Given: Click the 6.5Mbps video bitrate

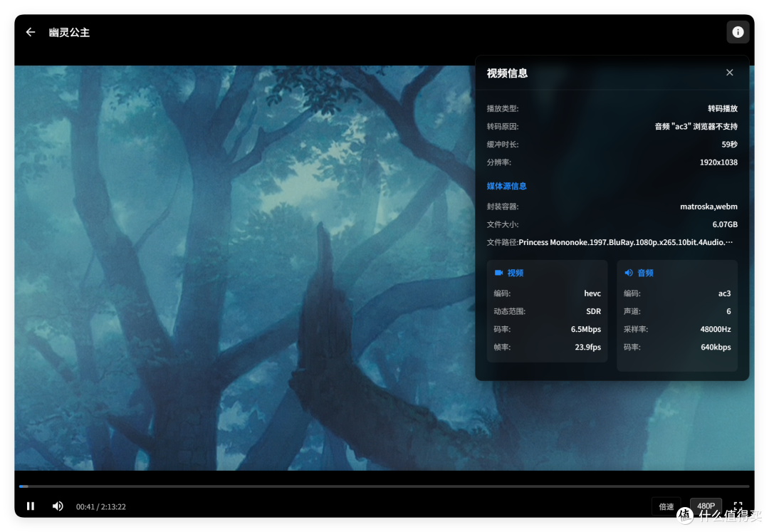Looking at the screenshot, I should (x=585, y=329).
